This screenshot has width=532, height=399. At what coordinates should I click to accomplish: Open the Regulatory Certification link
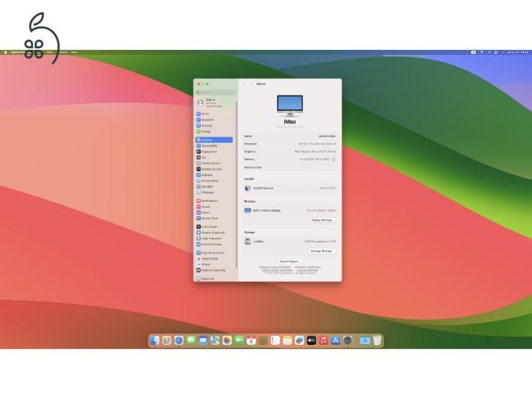click(x=308, y=267)
